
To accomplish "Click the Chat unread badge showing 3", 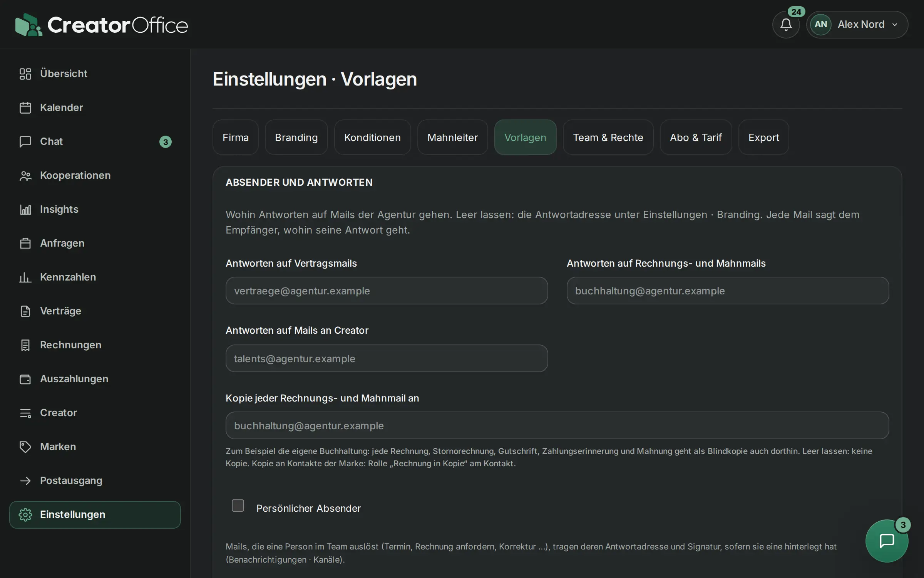I will [x=166, y=142].
